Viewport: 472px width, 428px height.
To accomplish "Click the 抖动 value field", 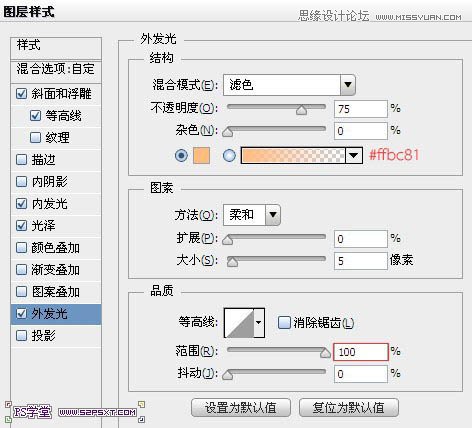I will coord(361,374).
